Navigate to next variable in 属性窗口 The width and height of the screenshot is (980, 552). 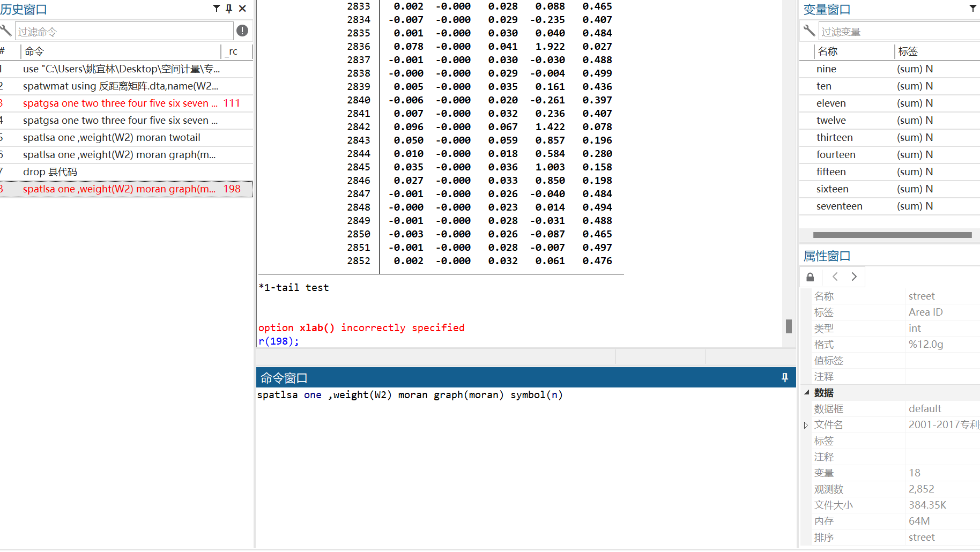click(853, 277)
